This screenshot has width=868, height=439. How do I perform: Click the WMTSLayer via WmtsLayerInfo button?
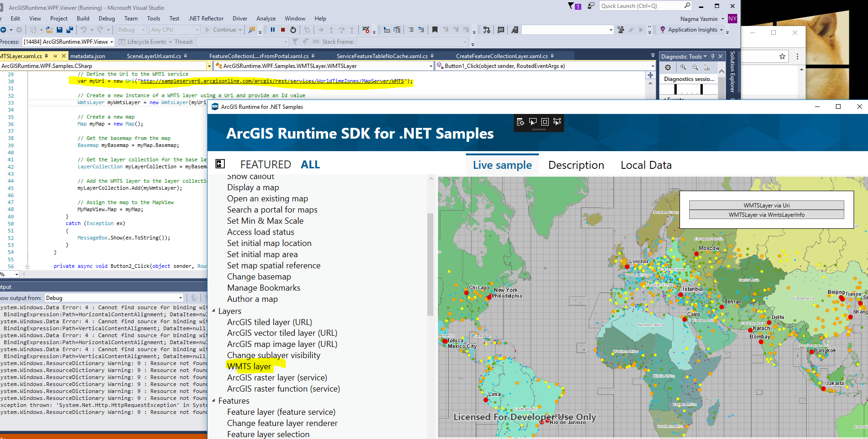[x=766, y=214]
